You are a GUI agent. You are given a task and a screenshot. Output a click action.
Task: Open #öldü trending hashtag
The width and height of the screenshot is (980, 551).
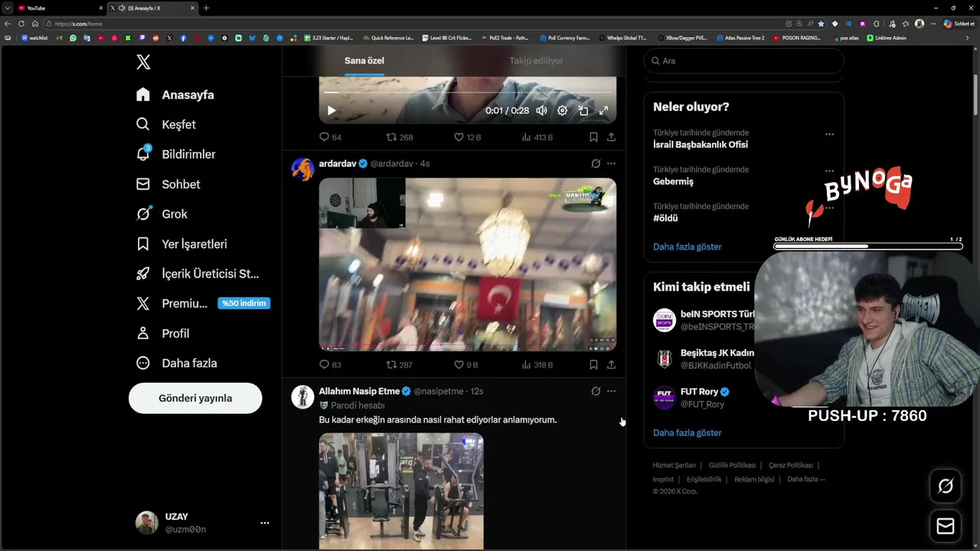[665, 218]
